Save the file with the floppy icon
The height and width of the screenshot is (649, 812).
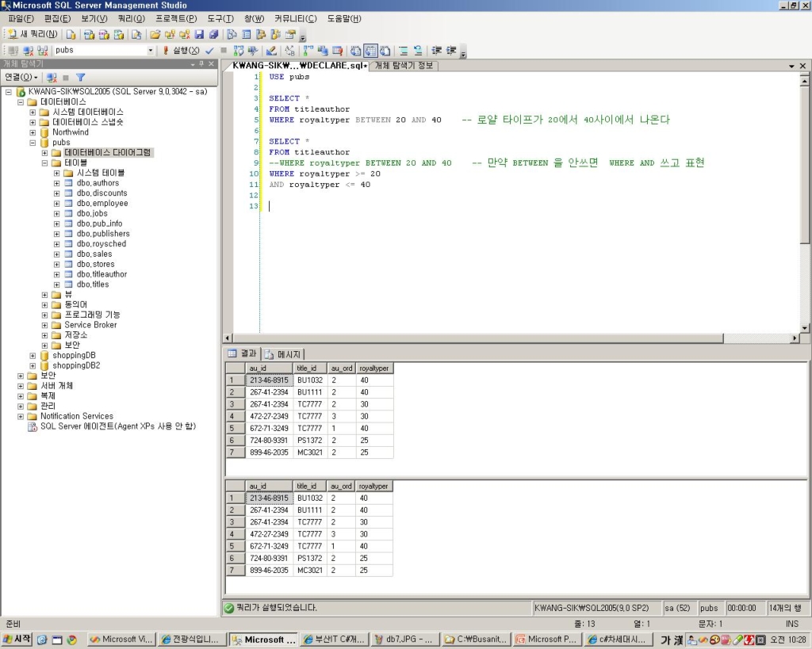(199, 35)
